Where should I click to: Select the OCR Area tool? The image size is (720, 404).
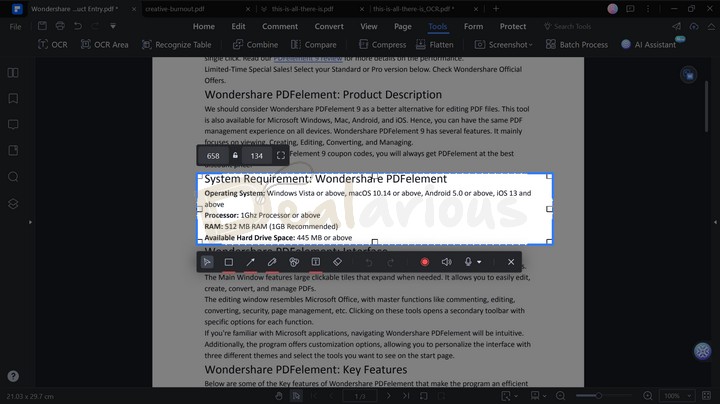tap(105, 45)
